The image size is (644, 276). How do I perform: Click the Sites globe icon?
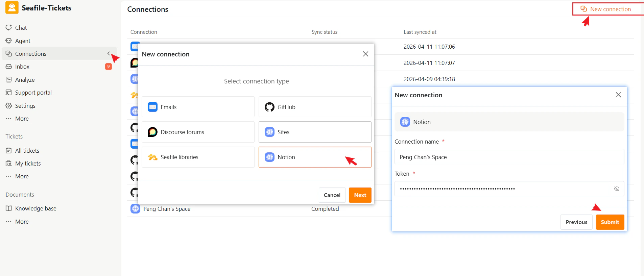pos(269,132)
